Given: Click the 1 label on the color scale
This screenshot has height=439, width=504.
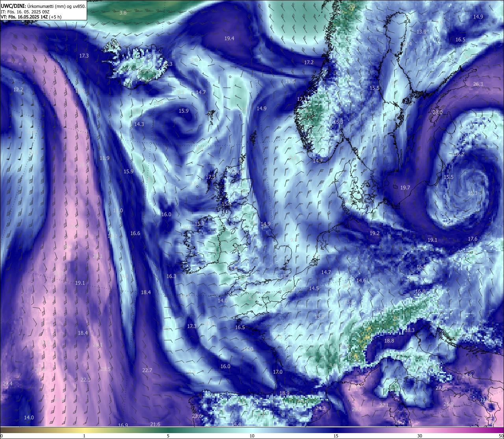Looking at the screenshot, I should point(84,436).
